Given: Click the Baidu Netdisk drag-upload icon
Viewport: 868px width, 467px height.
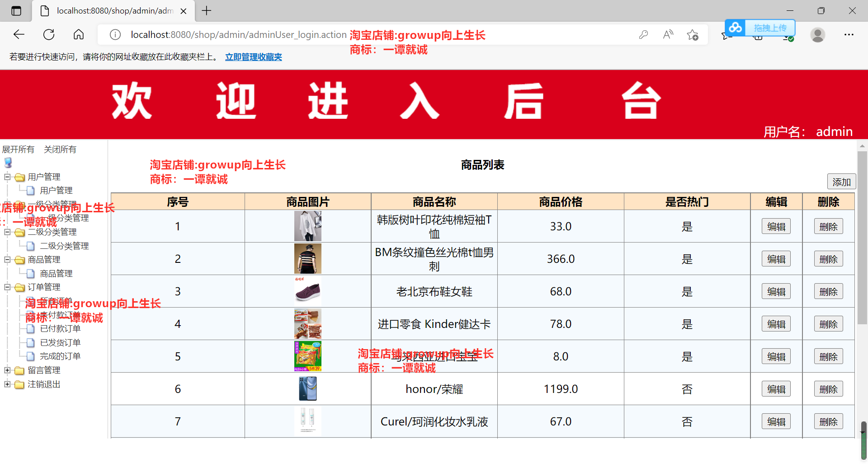Looking at the screenshot, I should [x=735, y=28].
